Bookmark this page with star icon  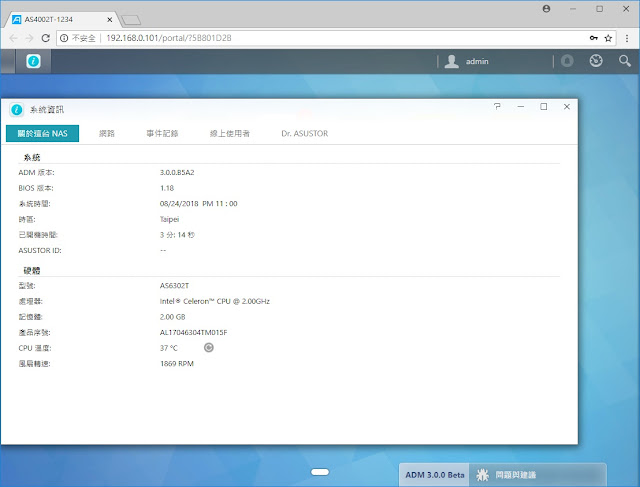pyautogui.click(x=608, y=38)
